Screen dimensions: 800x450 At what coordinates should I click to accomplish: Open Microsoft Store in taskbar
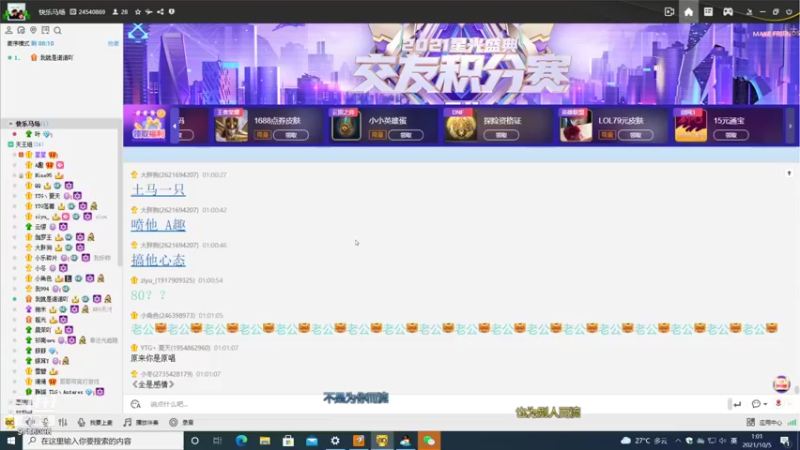(288, 440)
